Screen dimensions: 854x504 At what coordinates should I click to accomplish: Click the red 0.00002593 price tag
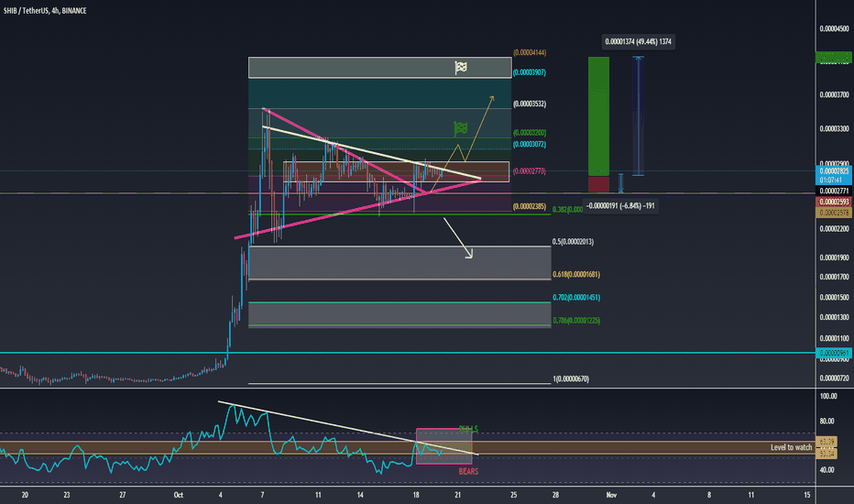pos(834,203)
